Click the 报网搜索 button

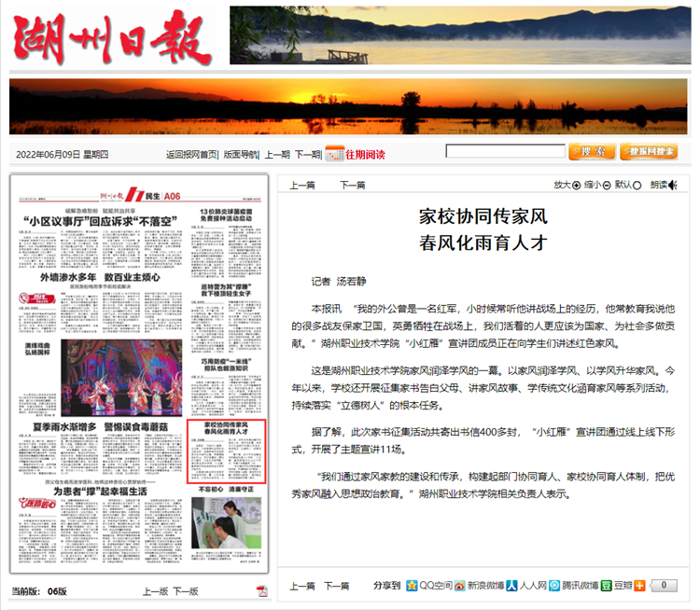tap(649, 152)
